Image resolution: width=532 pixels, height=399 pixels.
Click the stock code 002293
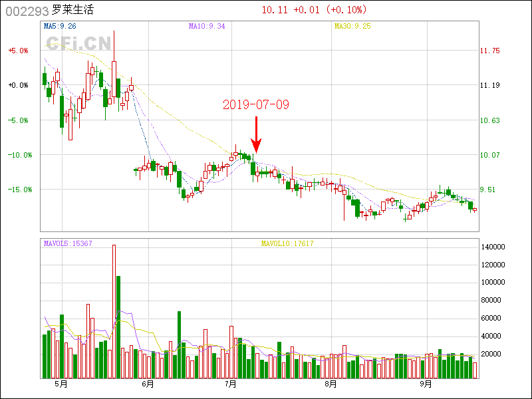pos(27,11)
